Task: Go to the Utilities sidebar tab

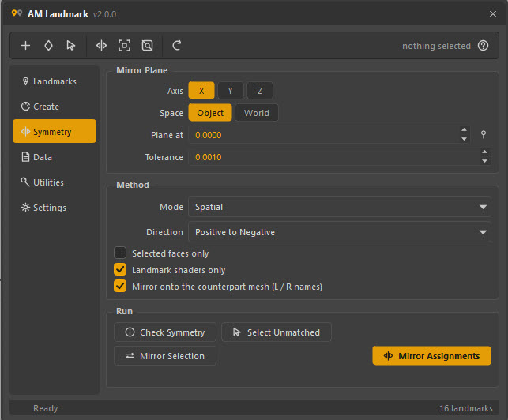Action: [x=55, y=182]
